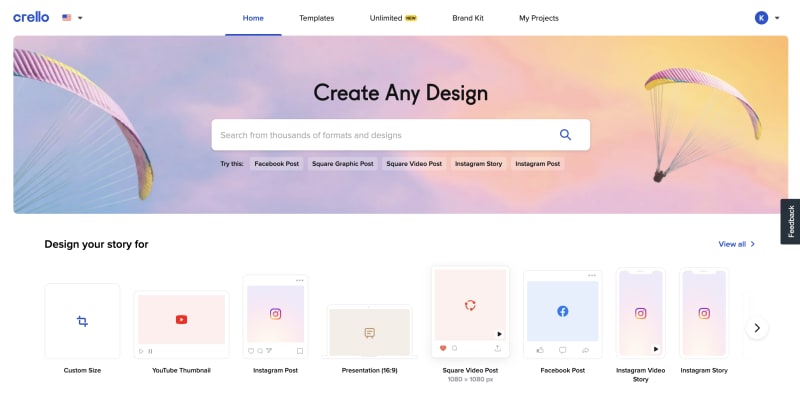The width and height of the screenshot is (800, 397).
Task: Click bookmark icon on Instagram Post card
Action: (x=300, y=351)
